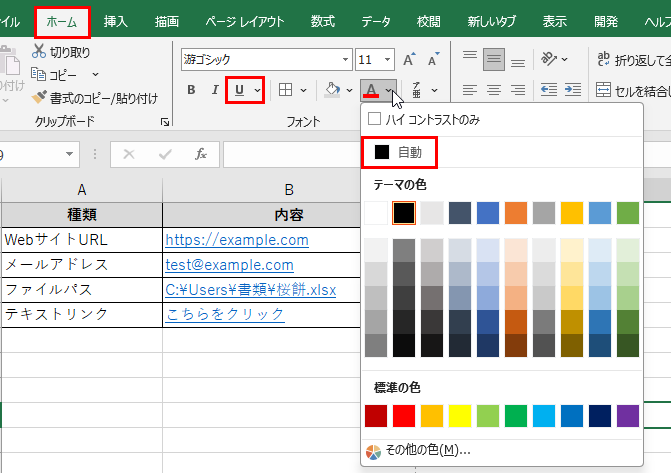Open the ページ レイアウト tab

[244, 21]
